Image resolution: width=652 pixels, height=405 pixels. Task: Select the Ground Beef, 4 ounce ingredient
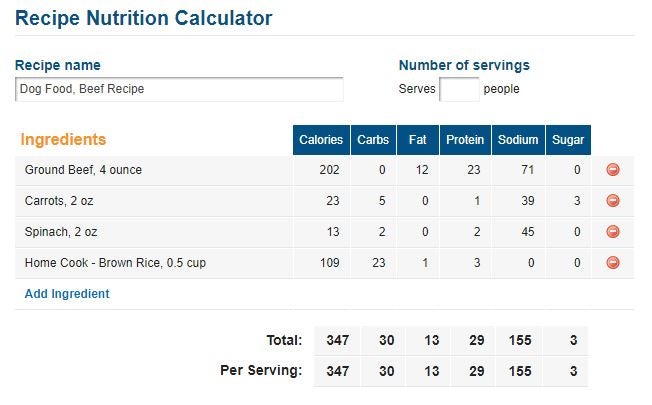pos(84,170)
